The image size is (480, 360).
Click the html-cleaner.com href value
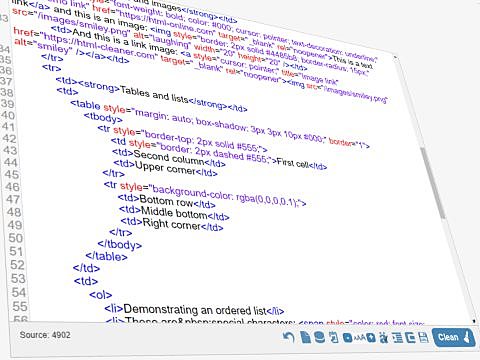[98, 46]
